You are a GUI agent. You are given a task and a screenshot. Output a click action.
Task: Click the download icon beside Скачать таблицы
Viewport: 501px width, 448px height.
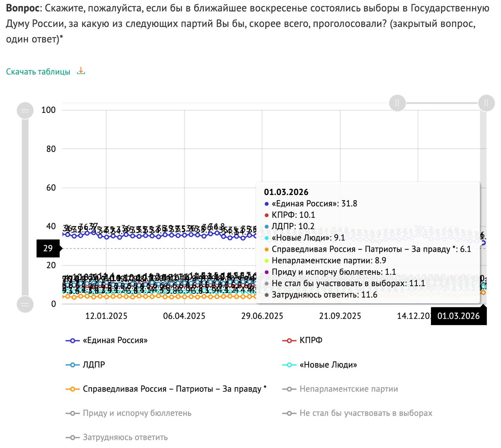pos(81,71)
